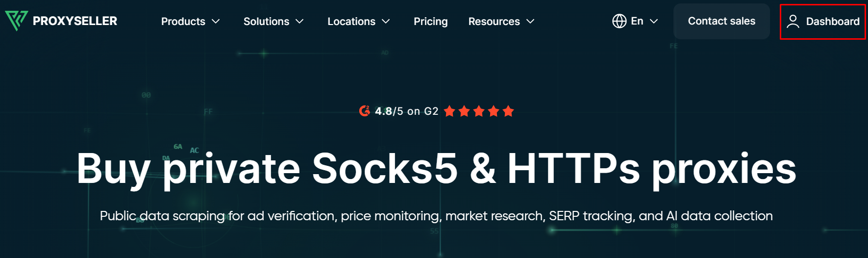Click the Contact sales button

tap(721, 21)
